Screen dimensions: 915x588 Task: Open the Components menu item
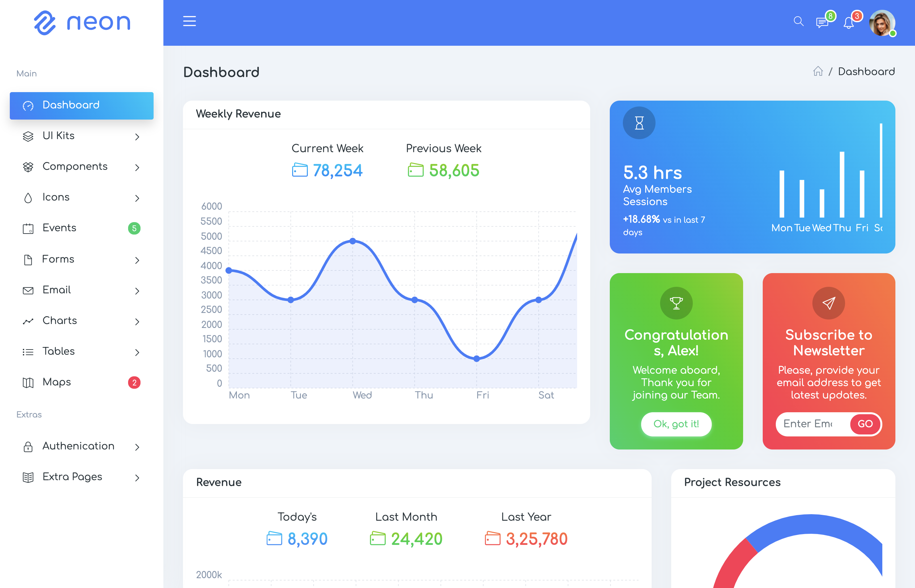82,167
